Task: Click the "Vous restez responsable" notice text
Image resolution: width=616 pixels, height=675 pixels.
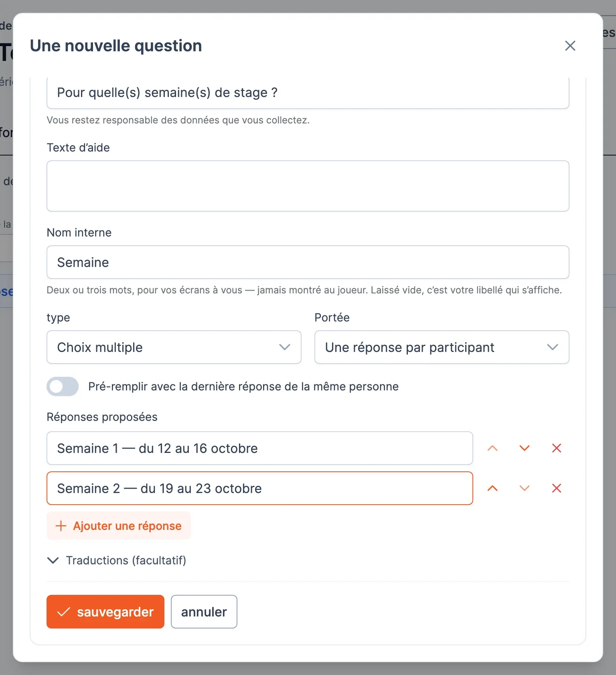Action: point(178,120)
